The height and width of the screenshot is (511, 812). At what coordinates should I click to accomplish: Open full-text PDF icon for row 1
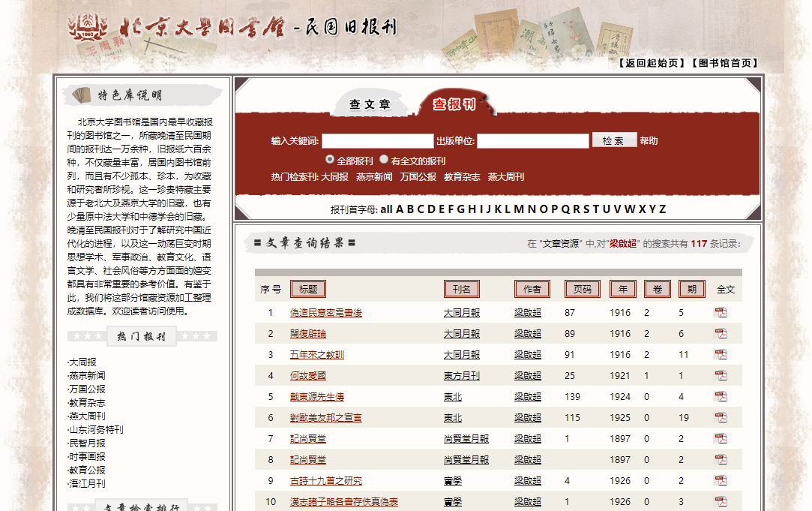click(x=721, y=312)
